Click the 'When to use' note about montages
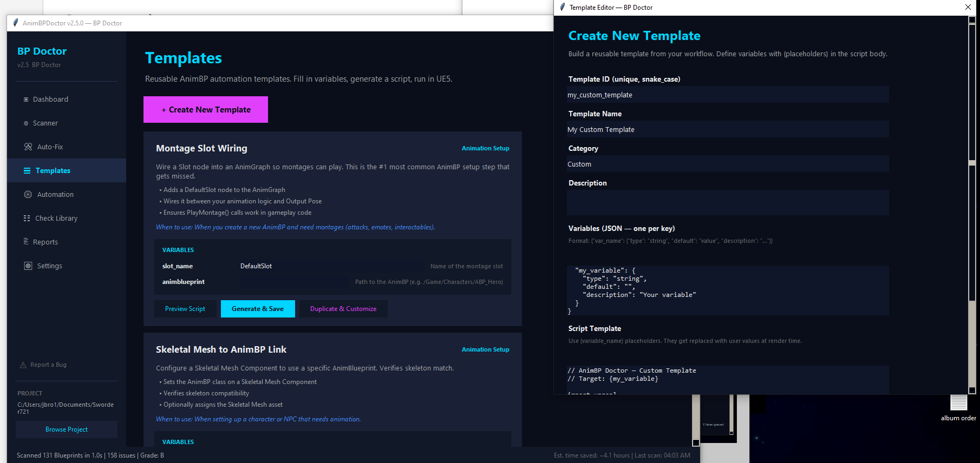The width and height of the screenshot is (980, 463). click(x=296, y=227)
